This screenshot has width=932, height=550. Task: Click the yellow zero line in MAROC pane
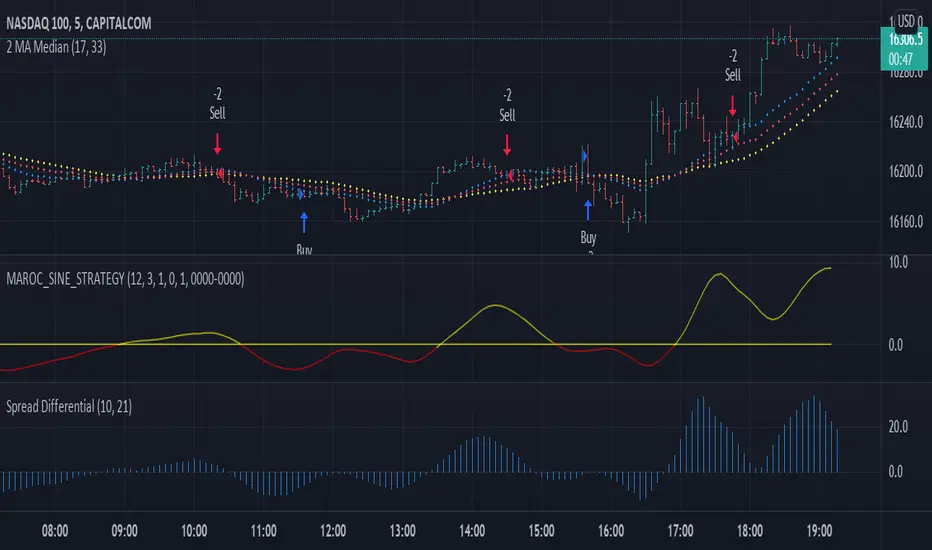[x=415, y=344]
